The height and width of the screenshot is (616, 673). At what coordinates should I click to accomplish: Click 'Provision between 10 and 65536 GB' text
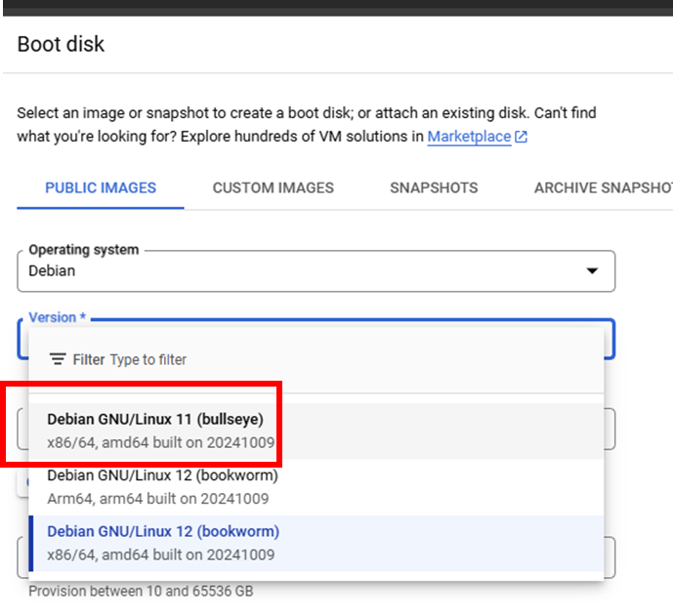pyautogui.click(x=141, y=592)
